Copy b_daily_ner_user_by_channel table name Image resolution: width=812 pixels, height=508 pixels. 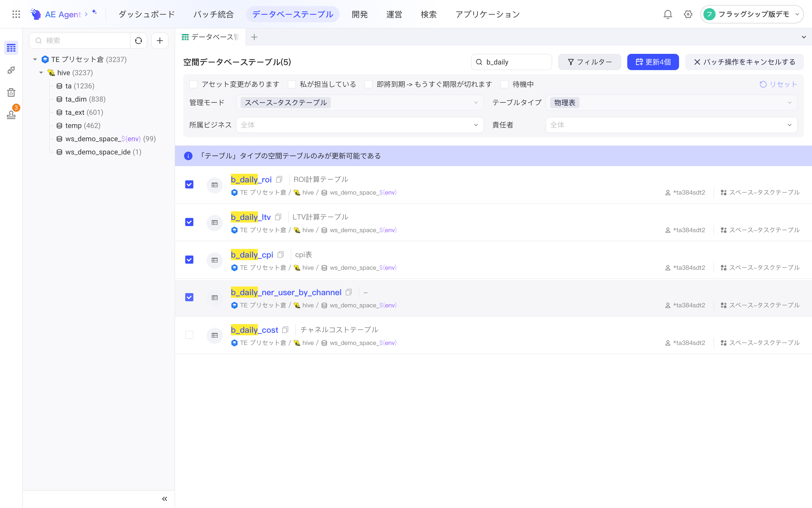coord(349,292)
